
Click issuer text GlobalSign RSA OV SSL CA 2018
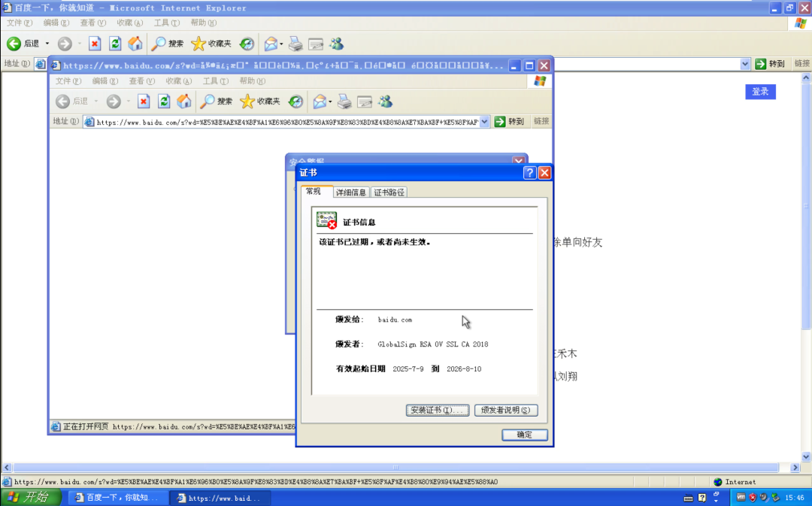(433, 344)
